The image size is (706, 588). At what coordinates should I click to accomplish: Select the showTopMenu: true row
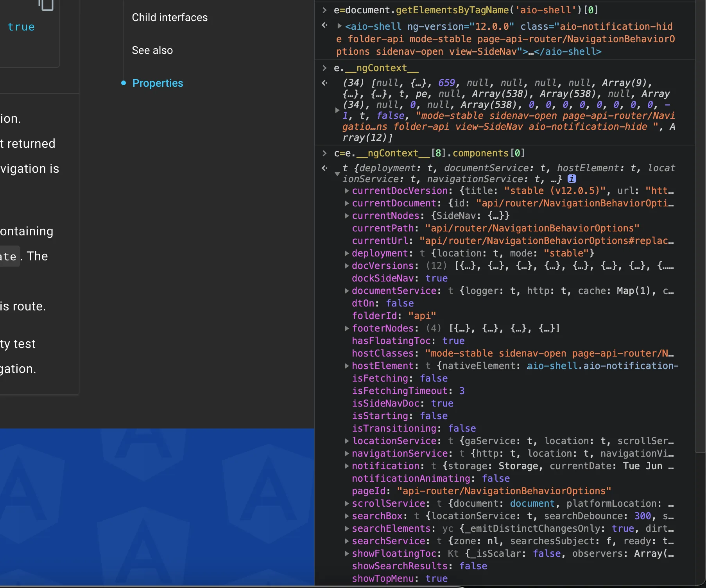400,579
